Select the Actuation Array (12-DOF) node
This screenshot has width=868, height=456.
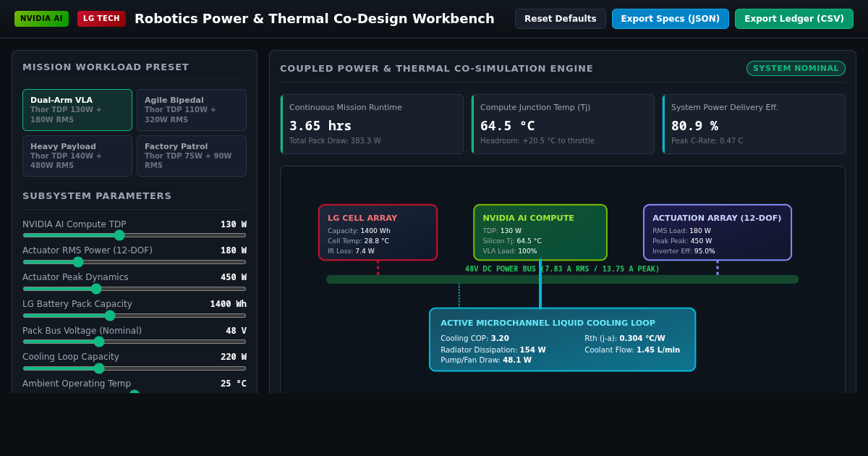(x=718, y=232)
